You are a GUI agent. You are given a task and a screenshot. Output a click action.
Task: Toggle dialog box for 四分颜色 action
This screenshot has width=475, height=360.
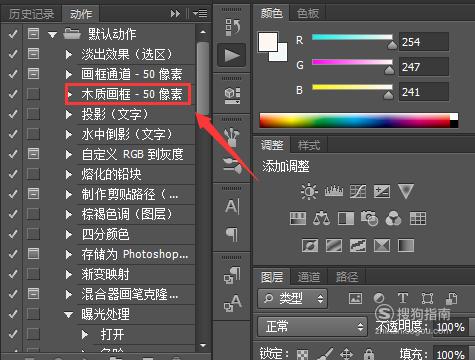click(33, 234)
